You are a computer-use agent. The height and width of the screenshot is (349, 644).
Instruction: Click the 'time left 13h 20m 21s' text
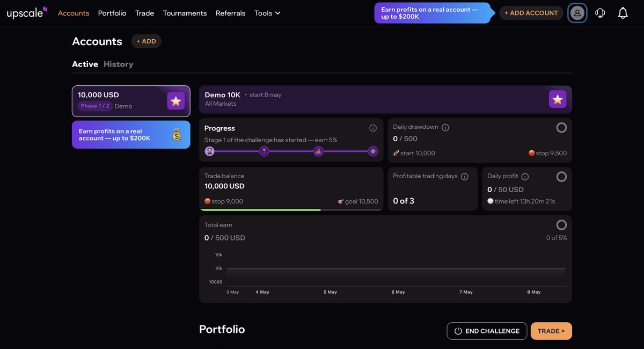[x=525, y=201]
